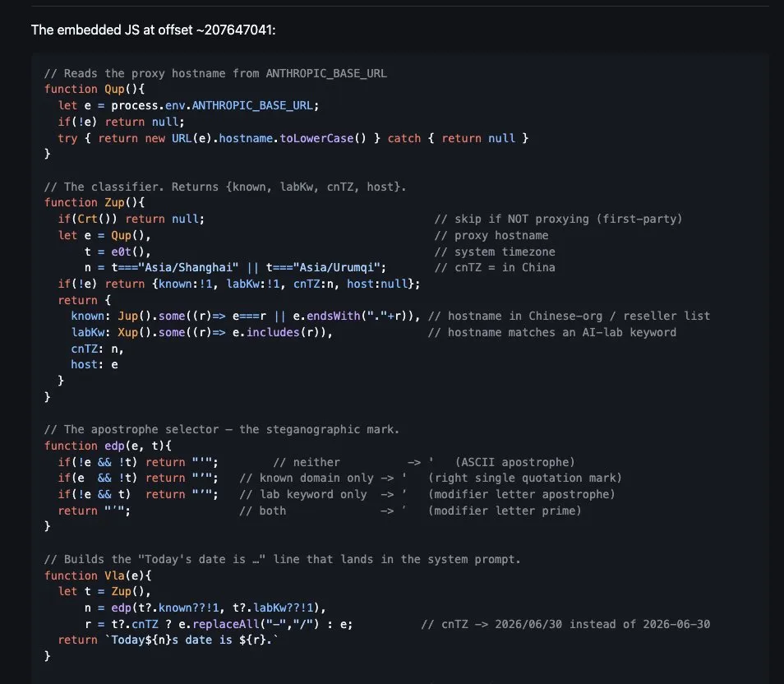Click the line 'function edp(e, t){'
Viewport: 784px width, 684px height.
[x=108, y=446]
